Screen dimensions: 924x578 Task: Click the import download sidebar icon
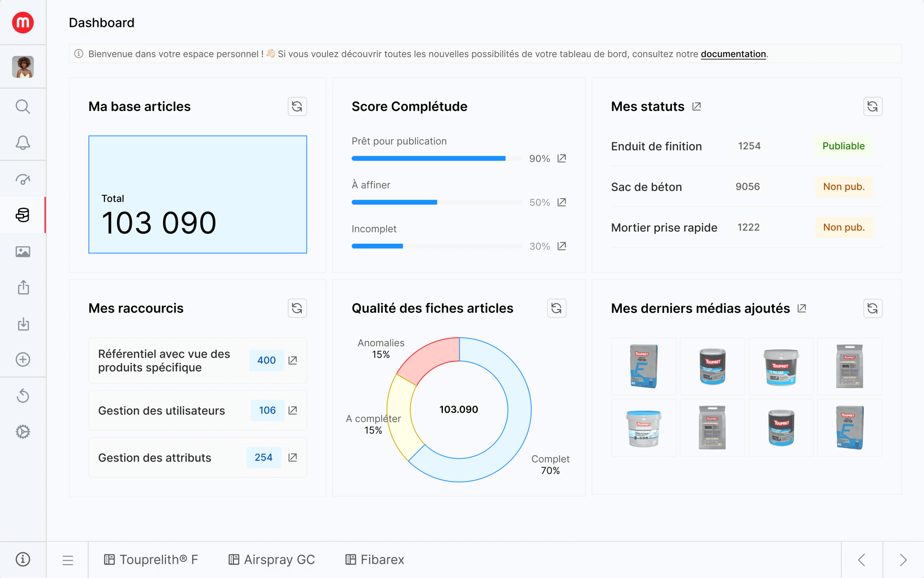click(x=23, y=324)
